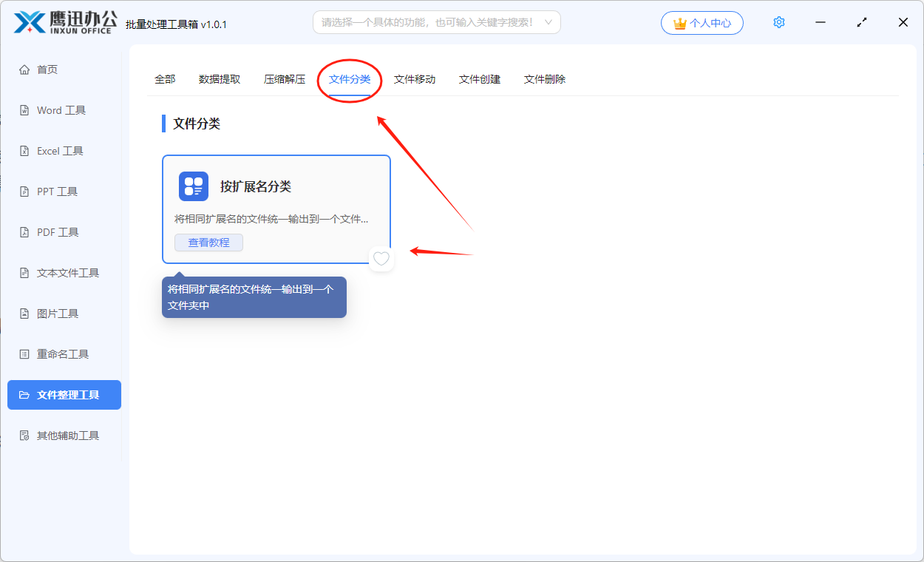Click the 查看教程 button
The image size is (924, 562).
(208, 243)
